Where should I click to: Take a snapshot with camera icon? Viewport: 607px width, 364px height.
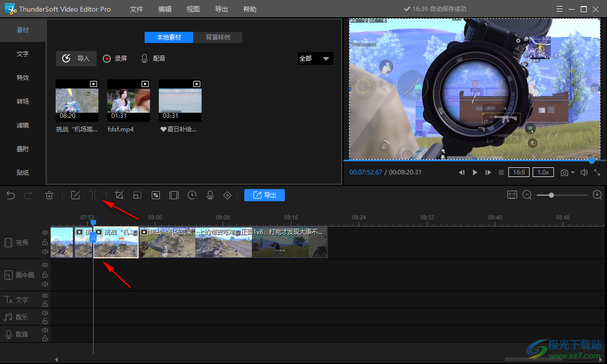tap(565, 172)
